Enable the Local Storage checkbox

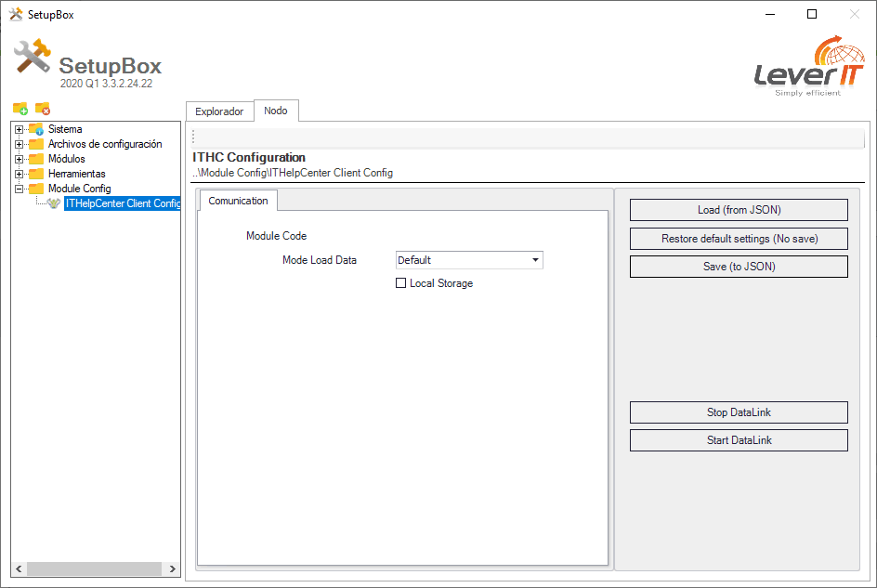(401, 283)
